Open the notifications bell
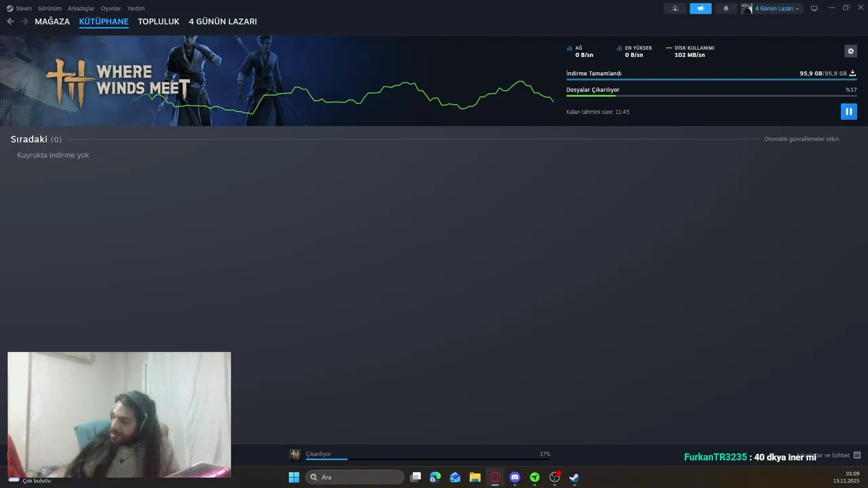 click(x=726, y=8)
